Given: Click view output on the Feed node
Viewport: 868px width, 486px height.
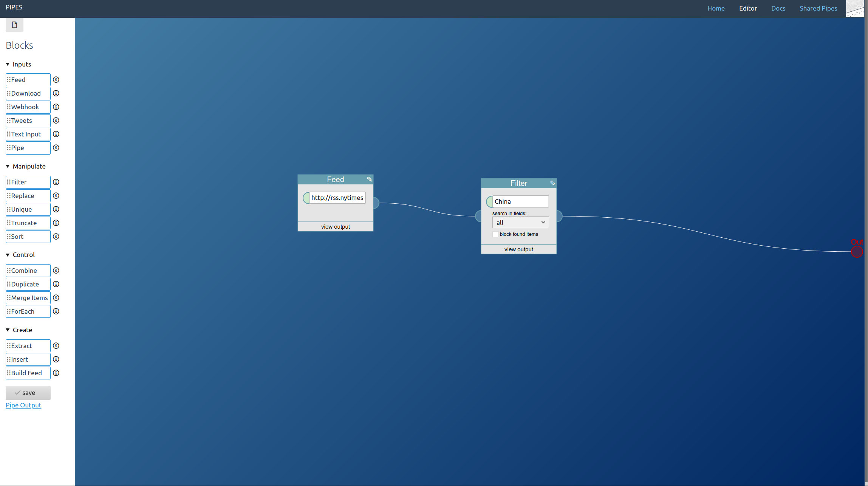Looking at the screenshot, I should (x=335, y=227).
